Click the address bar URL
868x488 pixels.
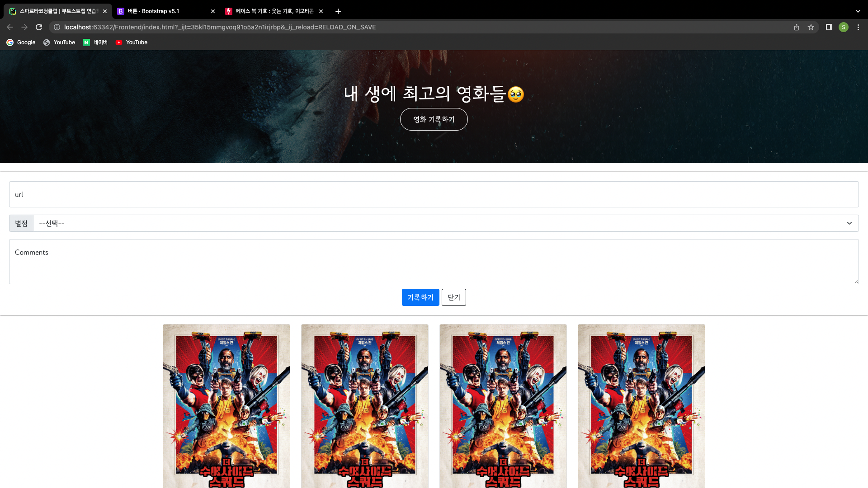tap(220, 27)
